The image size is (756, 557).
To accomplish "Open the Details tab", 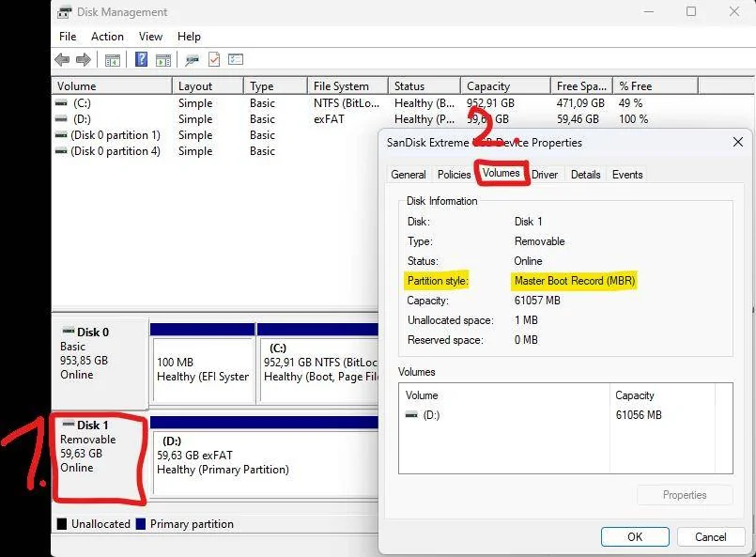I will [586, 175].
